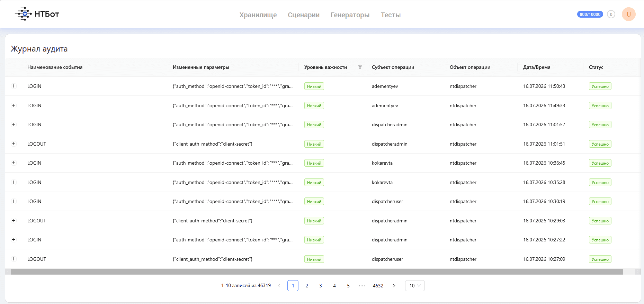Go to page 2

point(307,286)
